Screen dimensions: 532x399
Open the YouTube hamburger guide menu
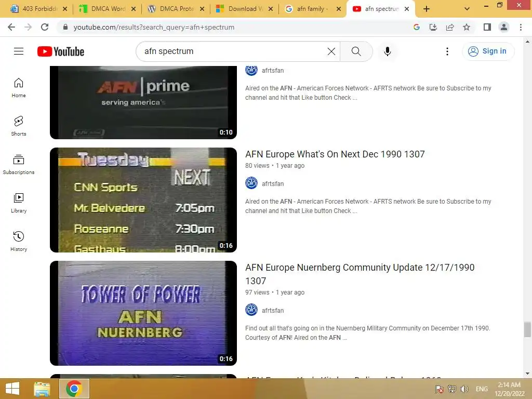pos(19,51)
